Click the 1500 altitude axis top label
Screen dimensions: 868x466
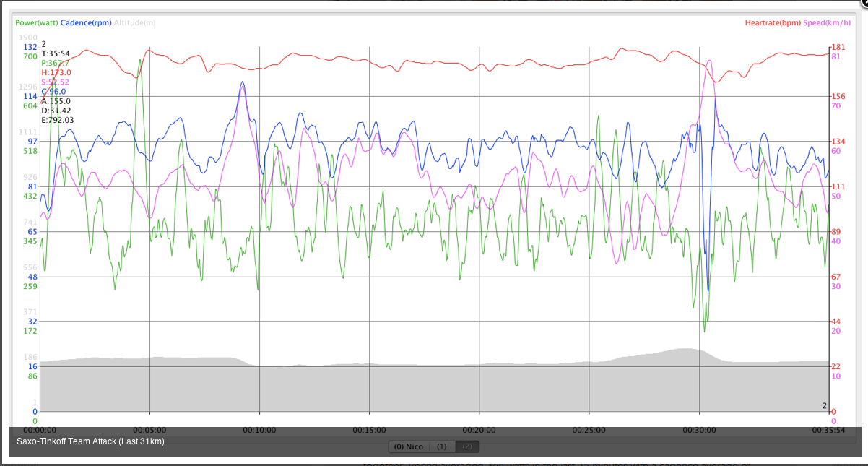(x=27, y=38)
